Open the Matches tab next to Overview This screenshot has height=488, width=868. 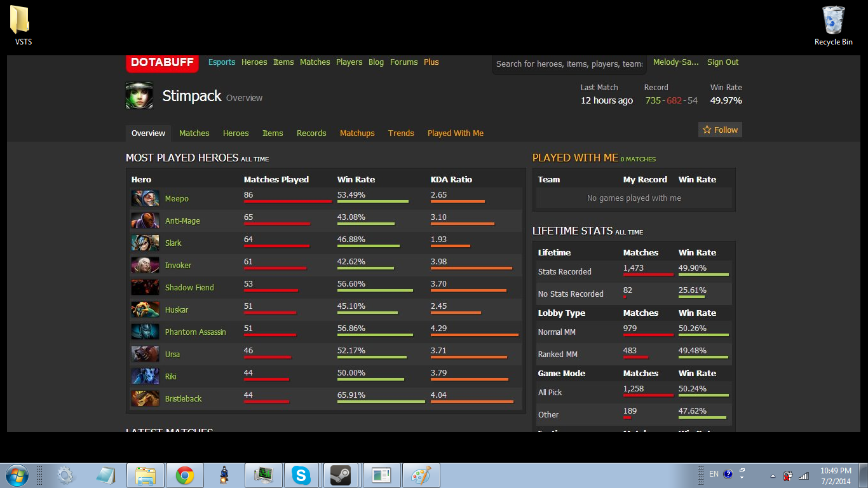(x=194, y=133)
